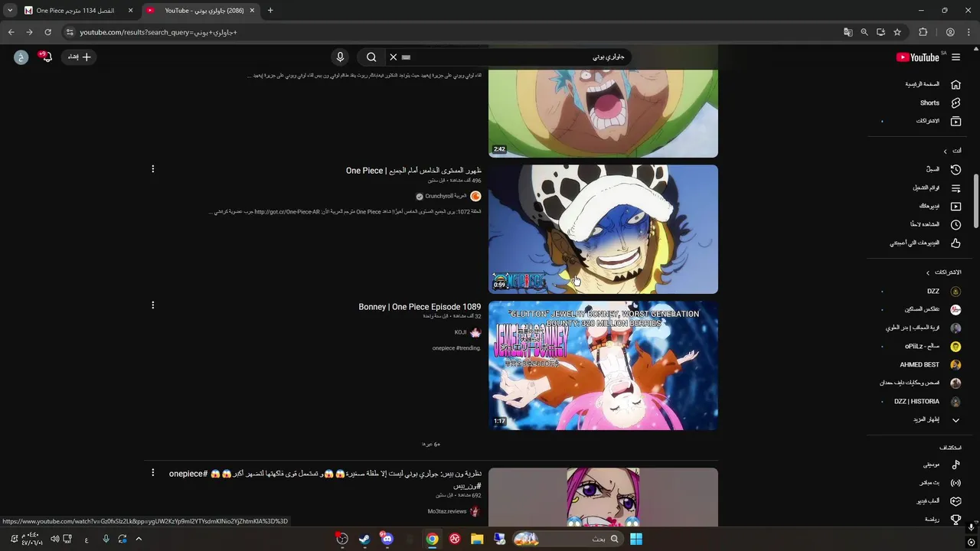Viewport: 980px width, 551px height.
Task: Open the options menu for the Mo3taz.reviews video
Action: (152, 472)
